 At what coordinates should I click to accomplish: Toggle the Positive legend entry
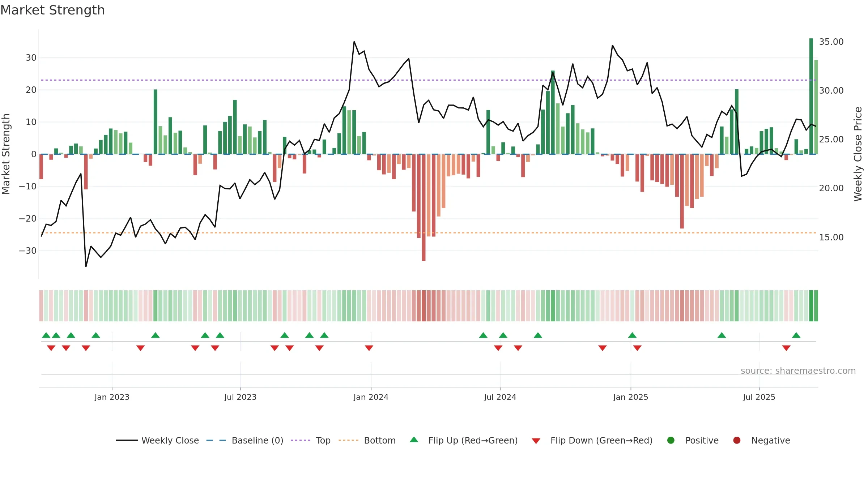click(x=693, y=440)
